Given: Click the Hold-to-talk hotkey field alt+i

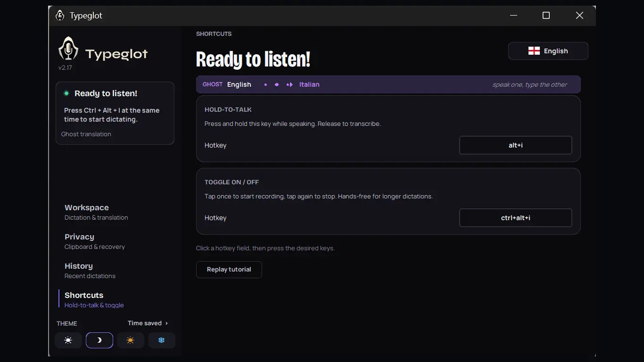Looking at the screenshot, I should point(516,145).
